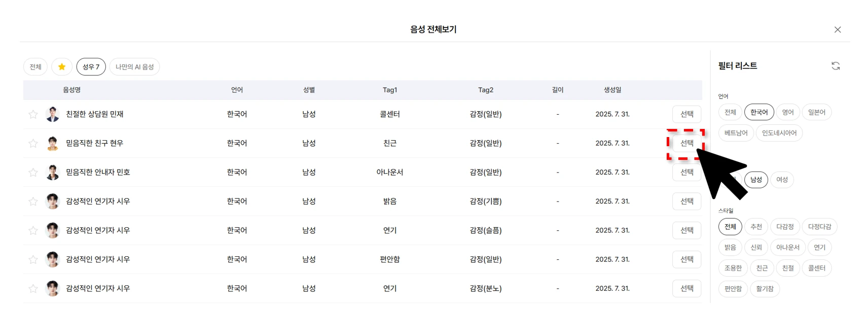Enable the 여성 gender filter

coord(782,180)
